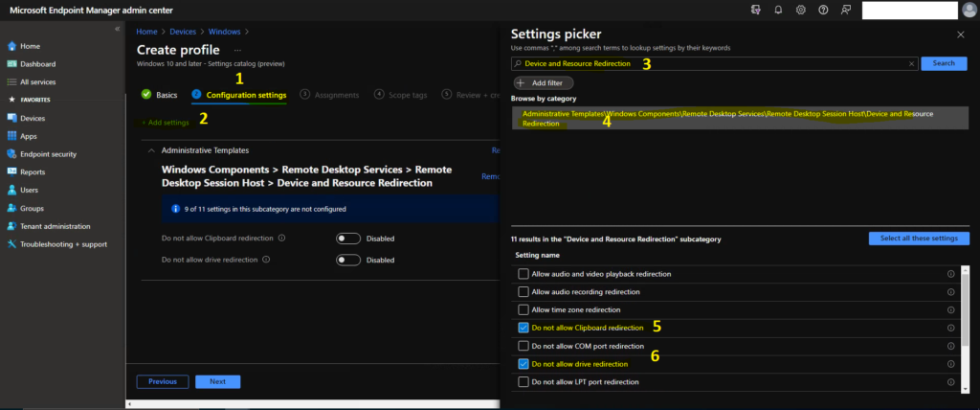Click the Add filter button
This screenshot has width=980, height=410.
point(544,82)
